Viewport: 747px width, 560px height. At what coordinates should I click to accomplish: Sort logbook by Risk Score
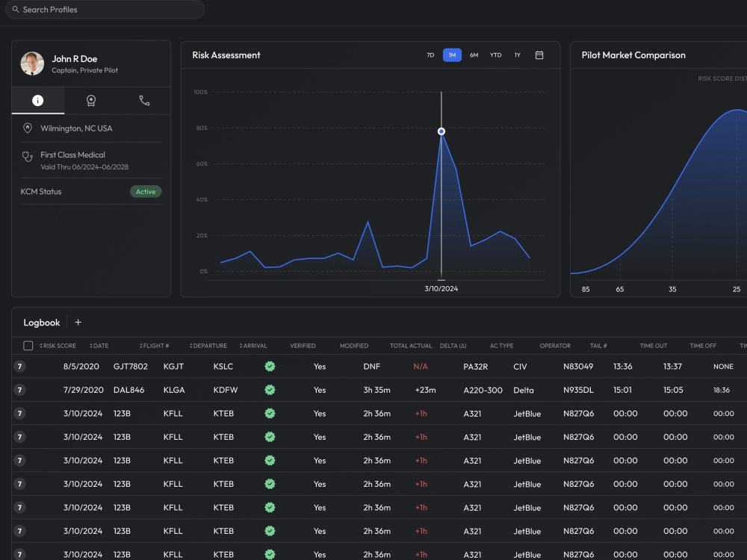tap(58, 346)
